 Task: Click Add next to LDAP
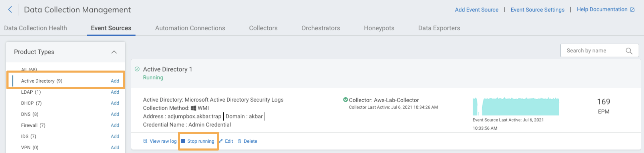tap(115, 92)
